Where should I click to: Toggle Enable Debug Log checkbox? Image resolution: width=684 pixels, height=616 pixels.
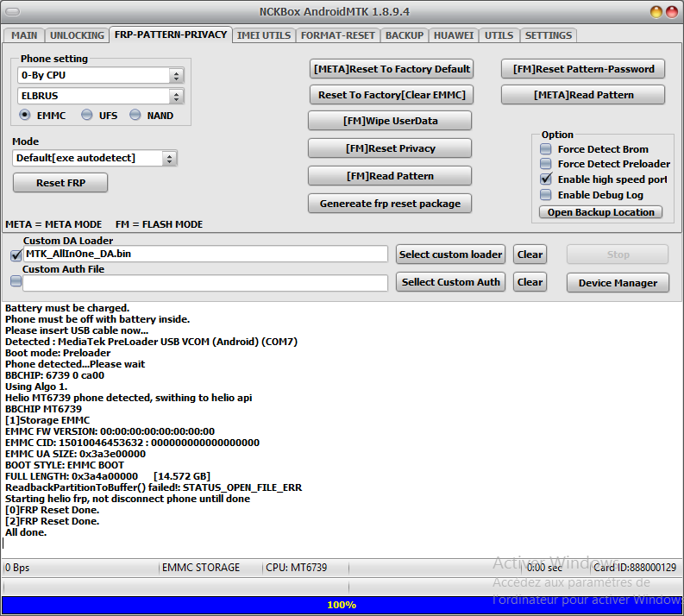[546, 195]
